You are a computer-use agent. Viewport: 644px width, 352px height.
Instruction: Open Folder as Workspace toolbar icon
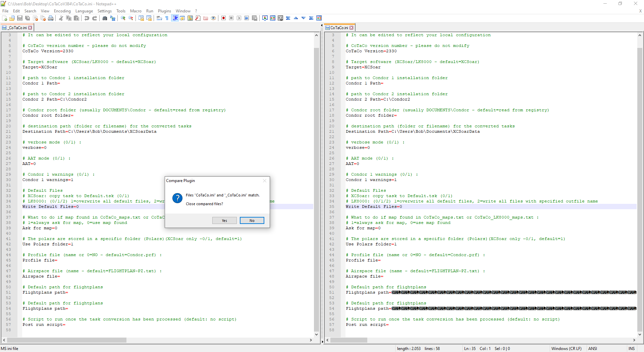(206, 18)
